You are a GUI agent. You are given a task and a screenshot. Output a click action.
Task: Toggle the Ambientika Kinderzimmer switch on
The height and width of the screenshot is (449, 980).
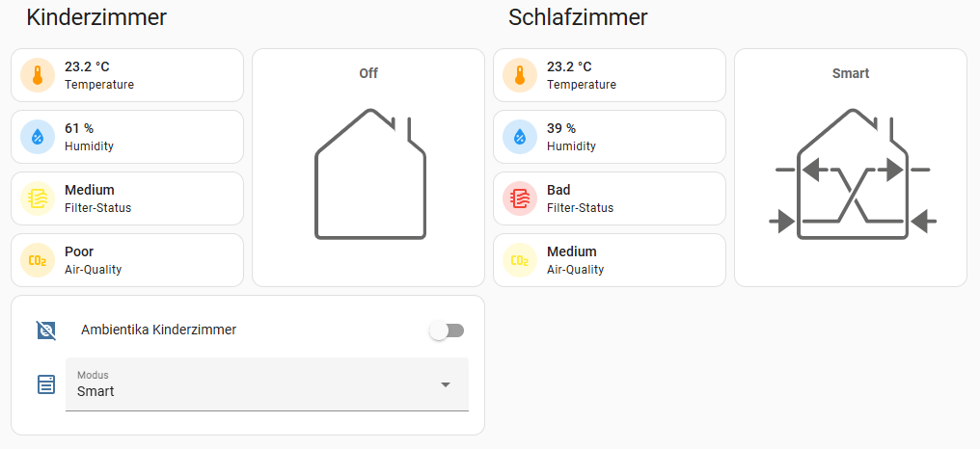tap(447, 330)
